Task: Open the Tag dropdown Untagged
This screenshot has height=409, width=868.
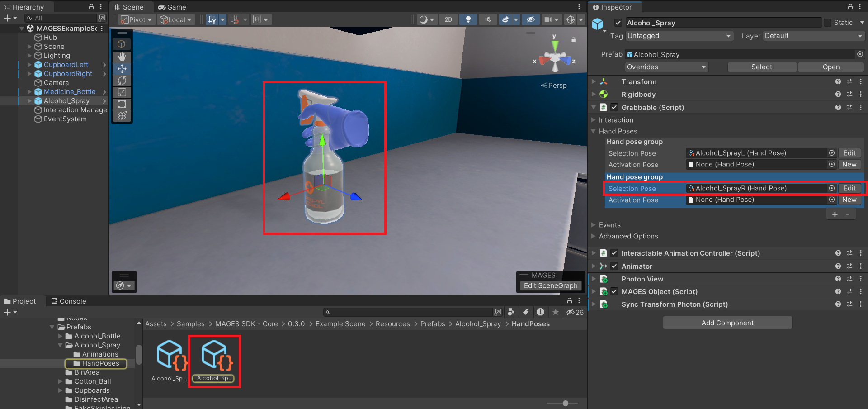Action: point(679,36)
